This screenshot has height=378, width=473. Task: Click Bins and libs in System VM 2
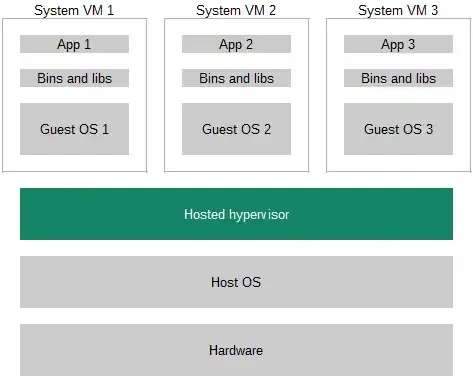tap(236, 78)
